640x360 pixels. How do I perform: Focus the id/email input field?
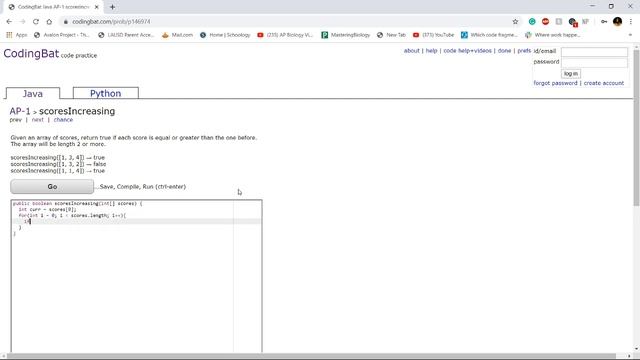pos(594,52)
